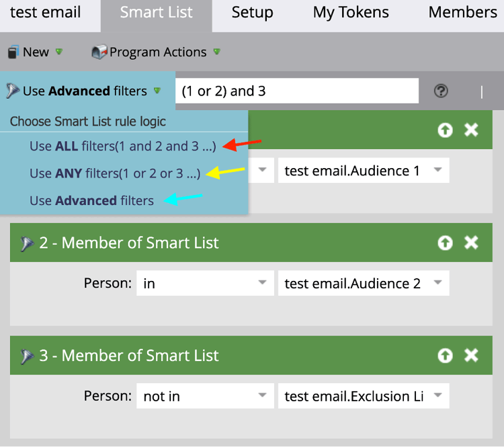Click the advanced filter logic input field
The image size is (504, 447).
(296, 91)
